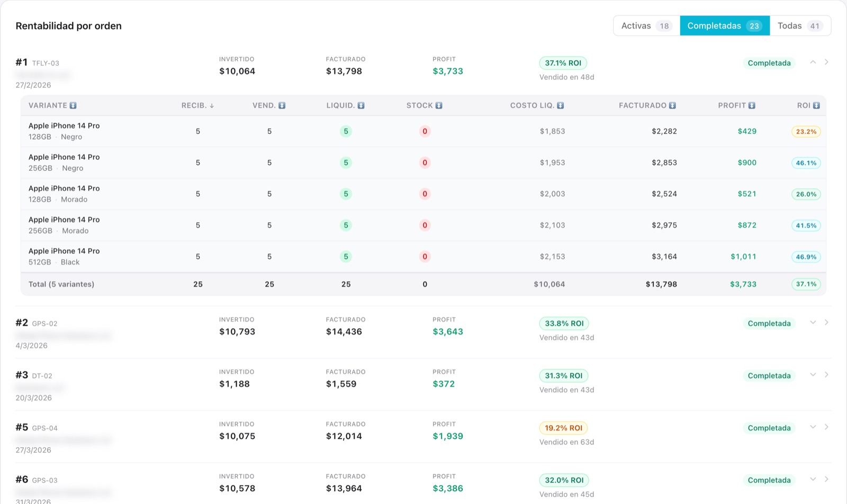The width and height of the screenshot is (847, 504).
Task: Click the 37.1% ROI badge on order #1
Action: coord(563,63)
